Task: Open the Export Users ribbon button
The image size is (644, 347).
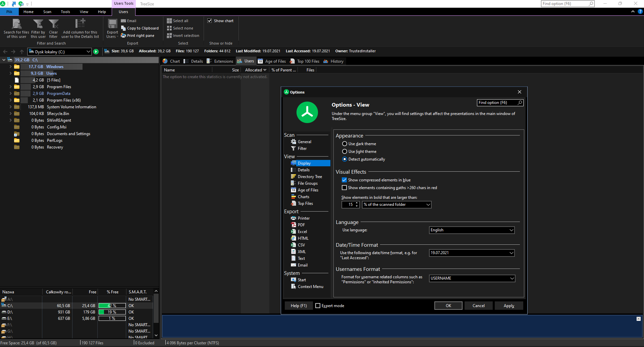Action: point(112,28)
